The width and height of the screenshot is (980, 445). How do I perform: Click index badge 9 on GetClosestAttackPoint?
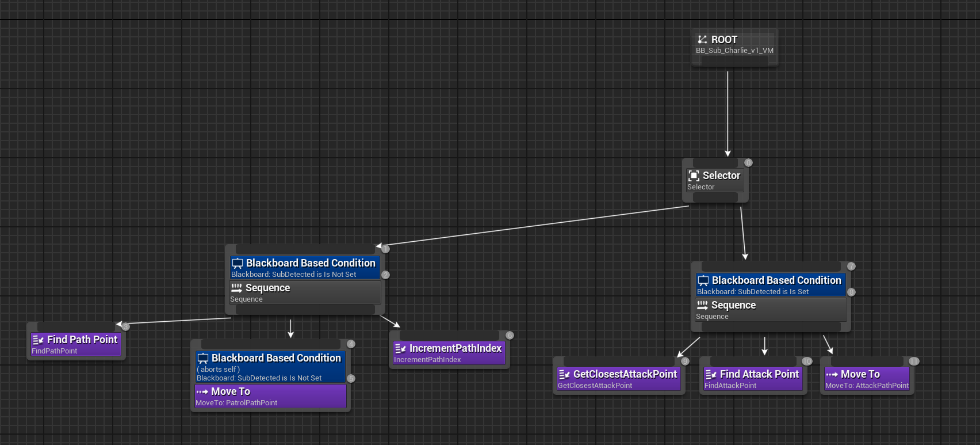point(685,361)
